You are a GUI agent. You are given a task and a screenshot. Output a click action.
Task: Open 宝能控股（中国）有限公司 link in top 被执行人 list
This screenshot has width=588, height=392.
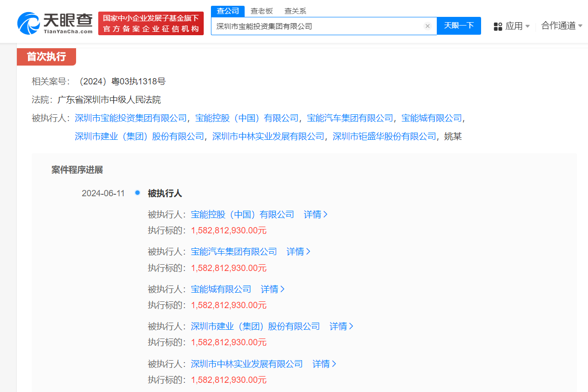point(247,118)
